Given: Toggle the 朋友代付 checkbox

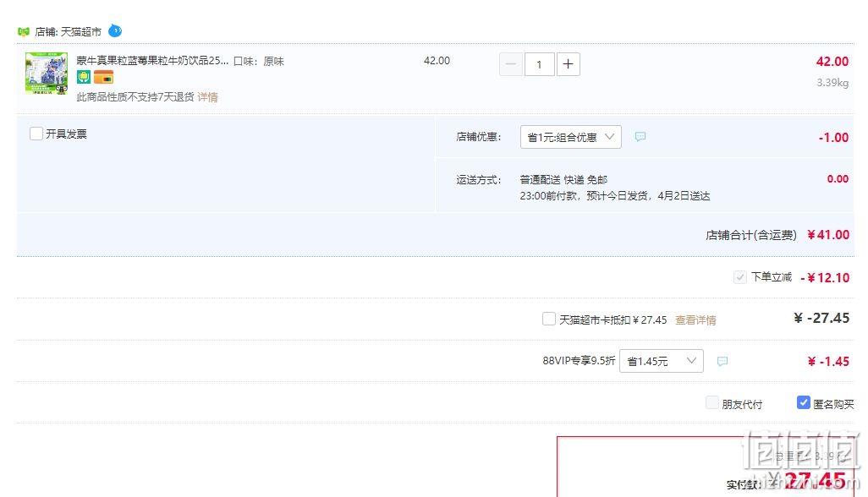Looking at the screenshot, I should [x=711, y=402].
